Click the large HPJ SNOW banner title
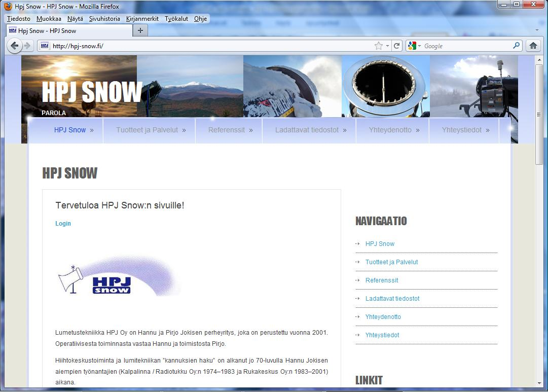The height and width of the screenshot is (392, 548). point(92,92)
